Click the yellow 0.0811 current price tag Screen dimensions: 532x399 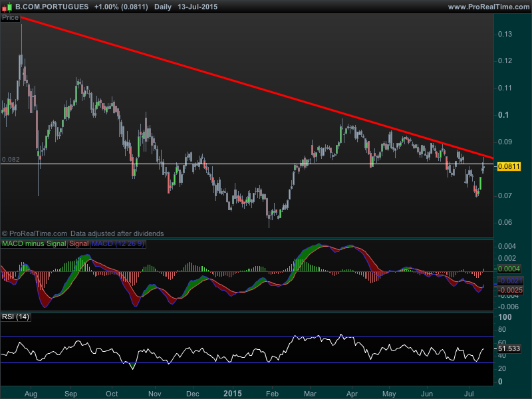pyautogui.click(x=509, y=166)
